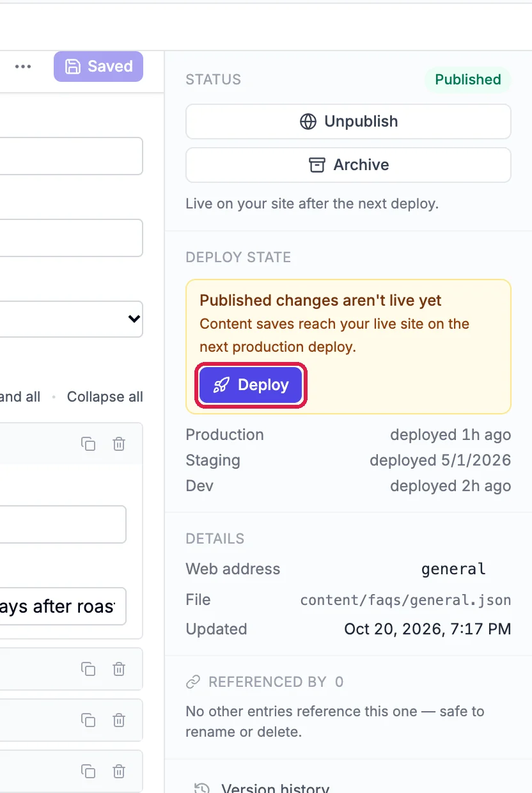Delete the collapsed item just below the roast field
Viewport: 532px width, 793px height.
click(x=119, y=669)
